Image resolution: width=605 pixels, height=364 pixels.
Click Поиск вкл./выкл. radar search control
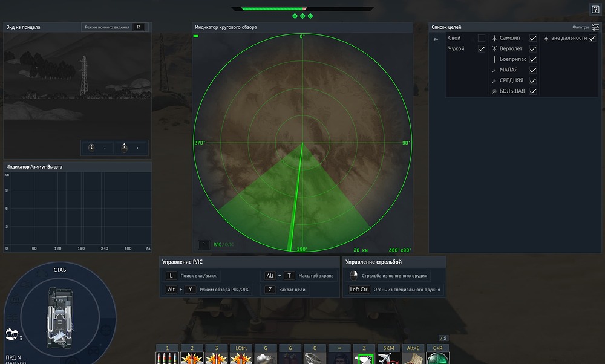(191, 276)
